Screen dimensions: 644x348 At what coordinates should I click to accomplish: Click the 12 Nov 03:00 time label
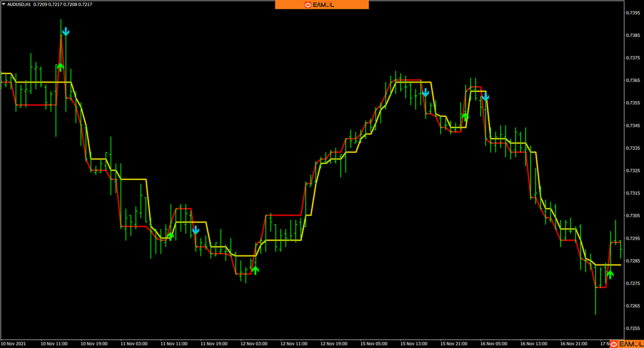pyautogui.click(x=254, y=344)
